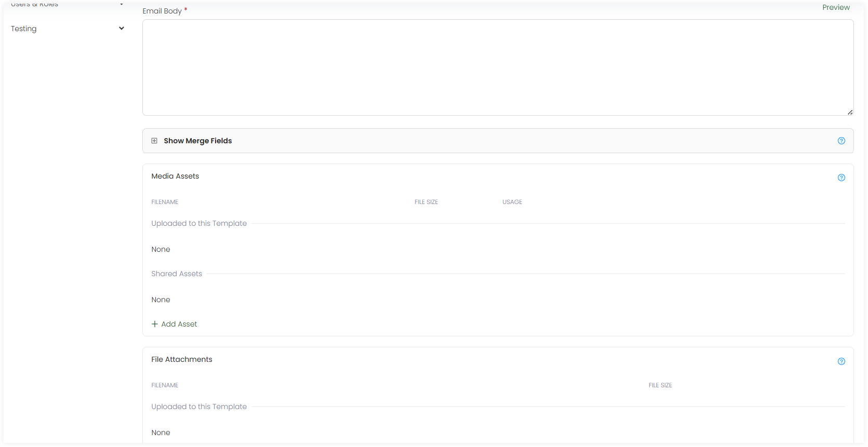Expand the Testing sidebar menu chevron
868x447 pixels.
coord(122,29)
